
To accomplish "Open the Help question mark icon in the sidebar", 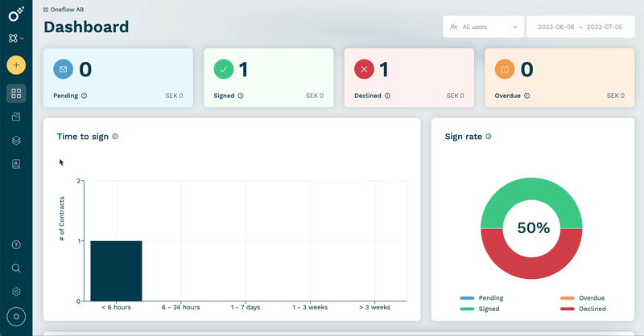I will [16, 245].
